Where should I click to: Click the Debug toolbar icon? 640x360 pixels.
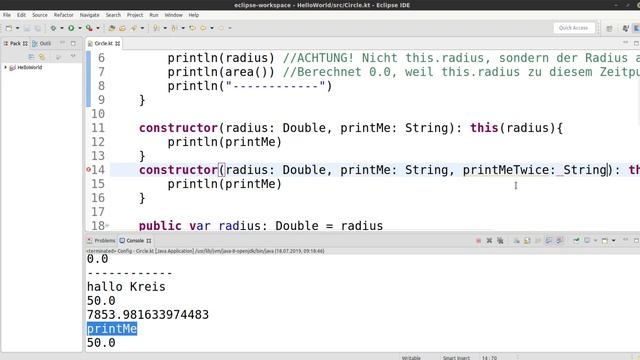pos(53,28)
